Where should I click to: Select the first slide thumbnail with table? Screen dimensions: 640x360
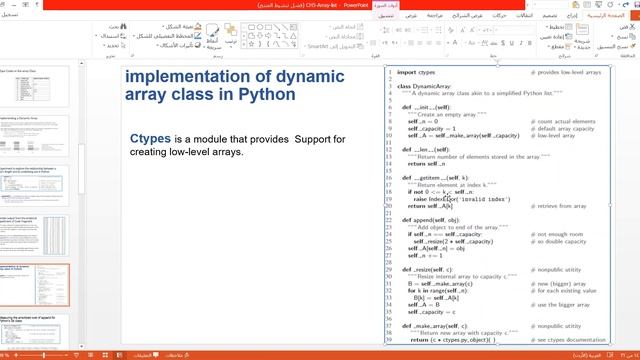point(34,86)
